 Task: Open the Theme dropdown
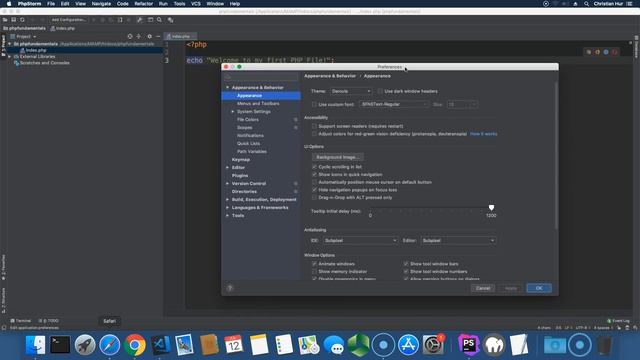point(351,91)
